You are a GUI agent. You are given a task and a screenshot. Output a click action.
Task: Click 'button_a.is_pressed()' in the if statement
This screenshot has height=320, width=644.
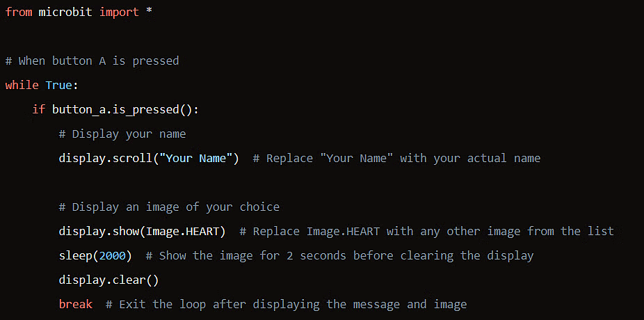(x=125, y=109)
